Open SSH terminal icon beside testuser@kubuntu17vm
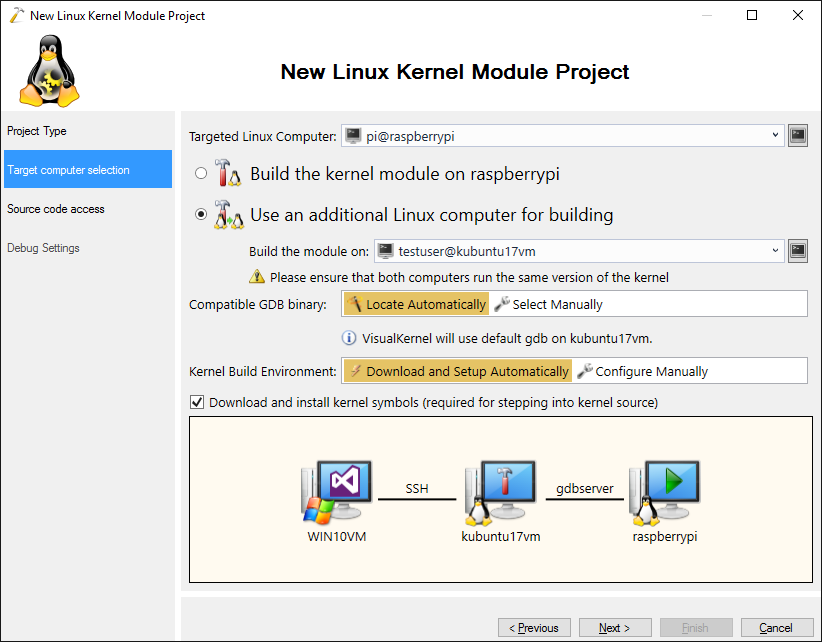Image resolution: width=822 pixels, height=642 pixels. click(x=798, y=251)
